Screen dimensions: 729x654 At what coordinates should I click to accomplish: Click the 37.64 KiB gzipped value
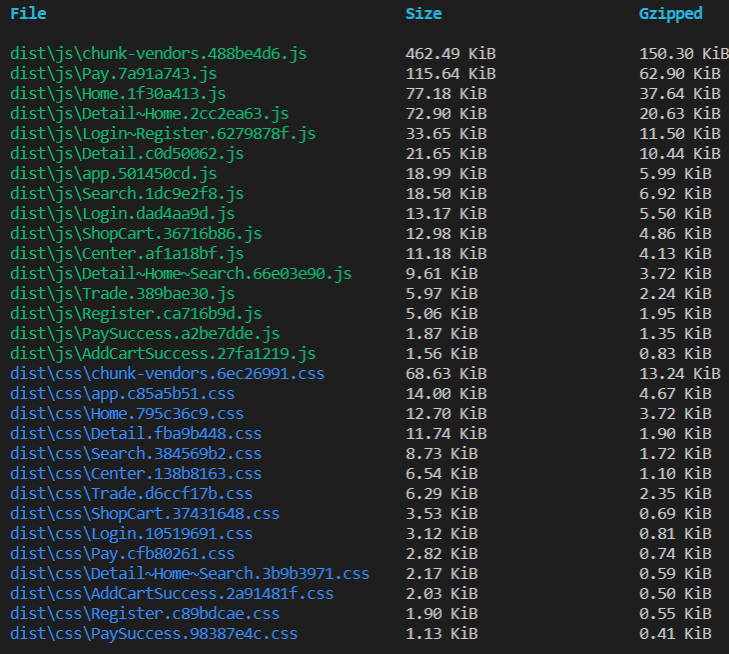680,93
